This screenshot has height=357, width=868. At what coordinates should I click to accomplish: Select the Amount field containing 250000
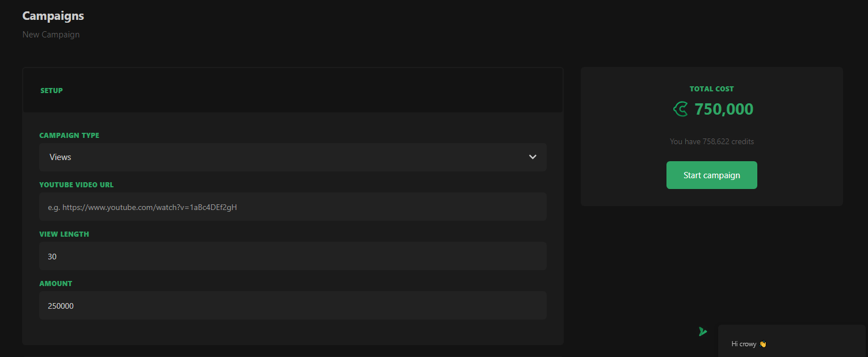[x=292, y=306]
